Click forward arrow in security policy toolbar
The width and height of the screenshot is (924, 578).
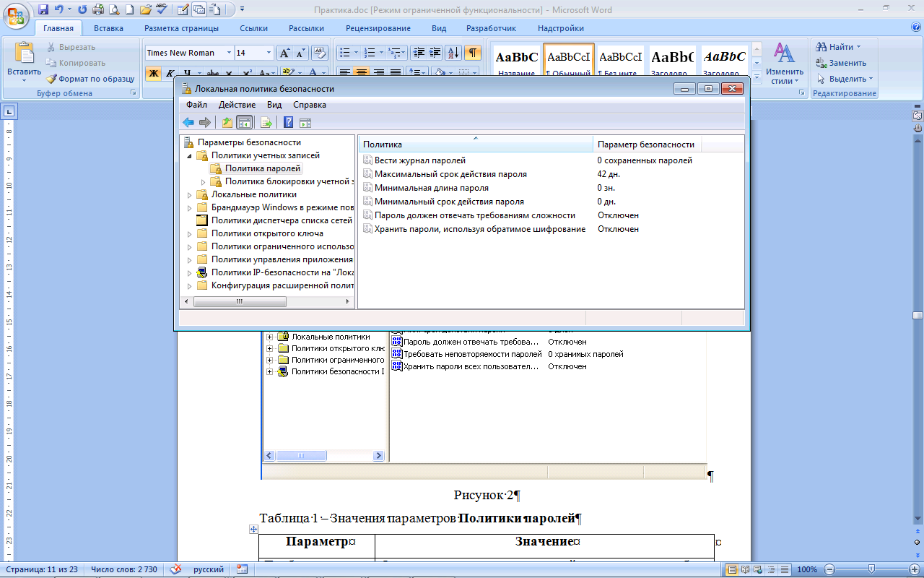click(x=205, y=122)
